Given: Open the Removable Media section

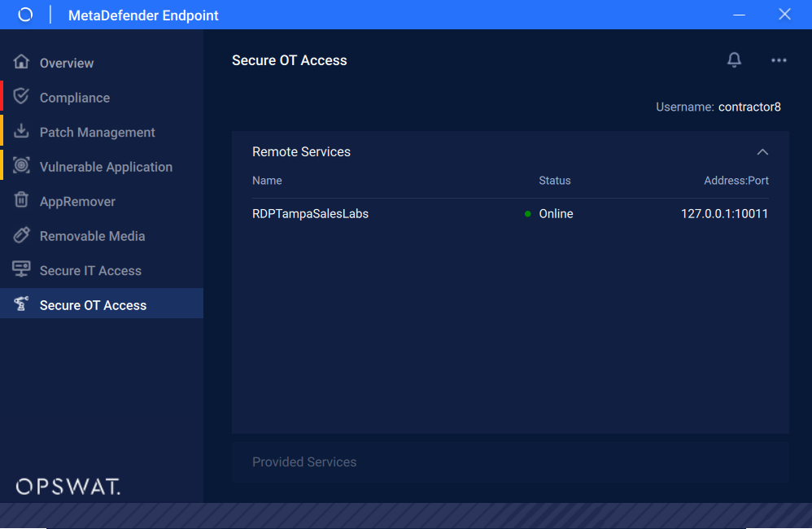Looking at the screenshot, I should point(102,236).
